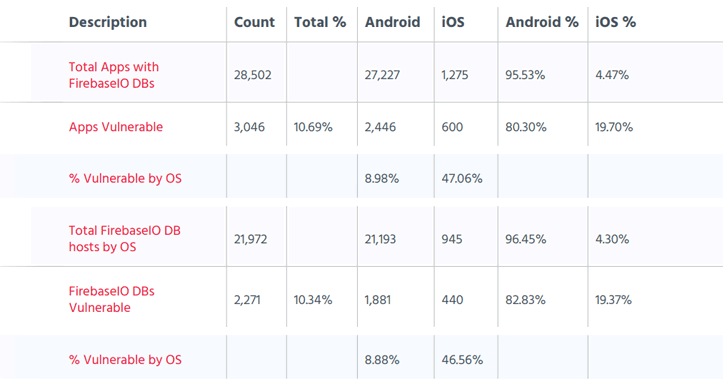726x385 pixels.
Task: Click the Description column header
Action: coord(107,22)
